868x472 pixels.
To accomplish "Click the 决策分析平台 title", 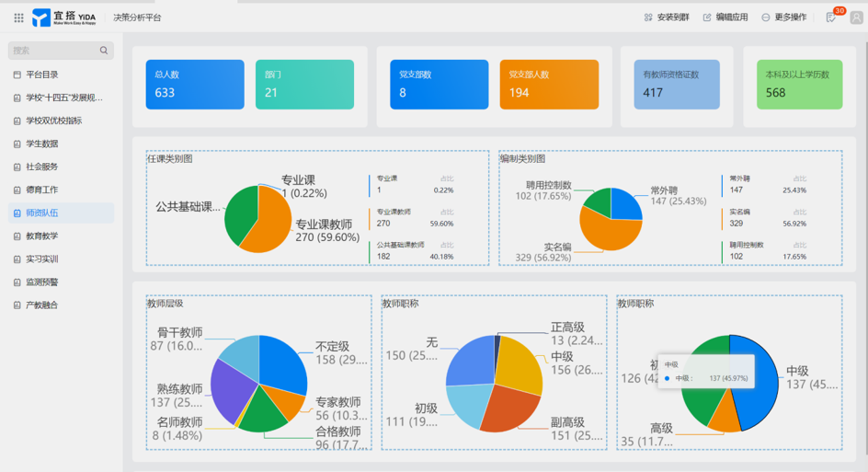I will 137,17.
